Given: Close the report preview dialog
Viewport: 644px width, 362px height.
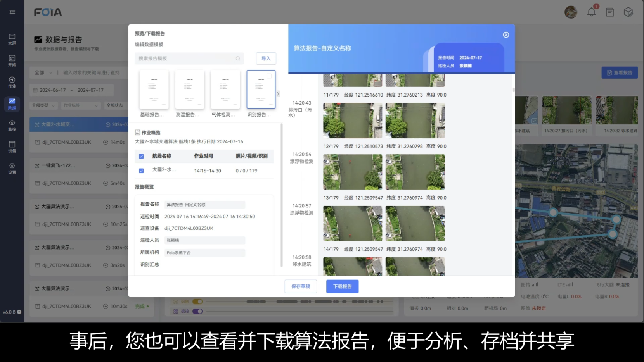Looking at the screenshot, I should click(506, 35).
